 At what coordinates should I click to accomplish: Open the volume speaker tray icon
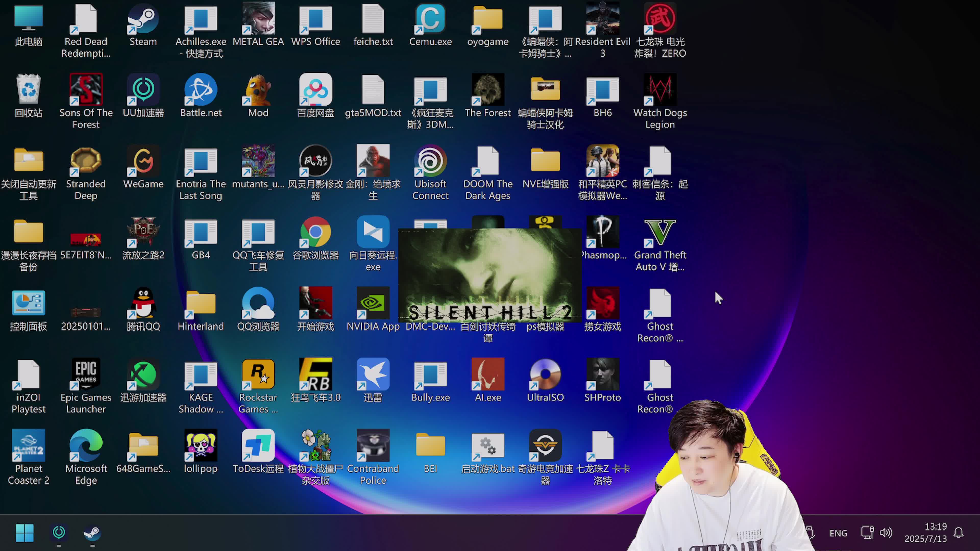coord(886,533)
